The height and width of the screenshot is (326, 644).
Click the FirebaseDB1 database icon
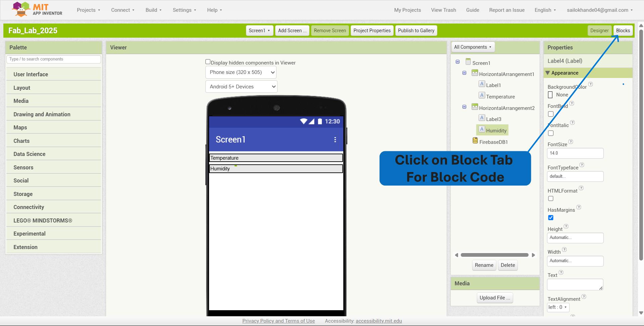pyautogui.click(x=475, y=140)
